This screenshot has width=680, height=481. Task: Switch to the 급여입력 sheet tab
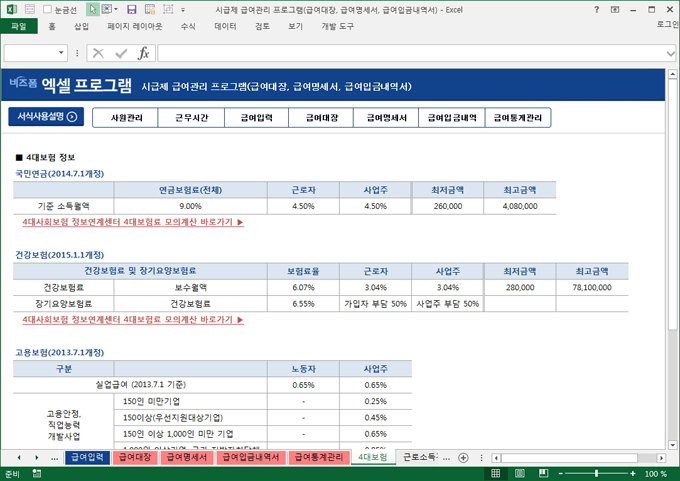click(x=87, y=457)
